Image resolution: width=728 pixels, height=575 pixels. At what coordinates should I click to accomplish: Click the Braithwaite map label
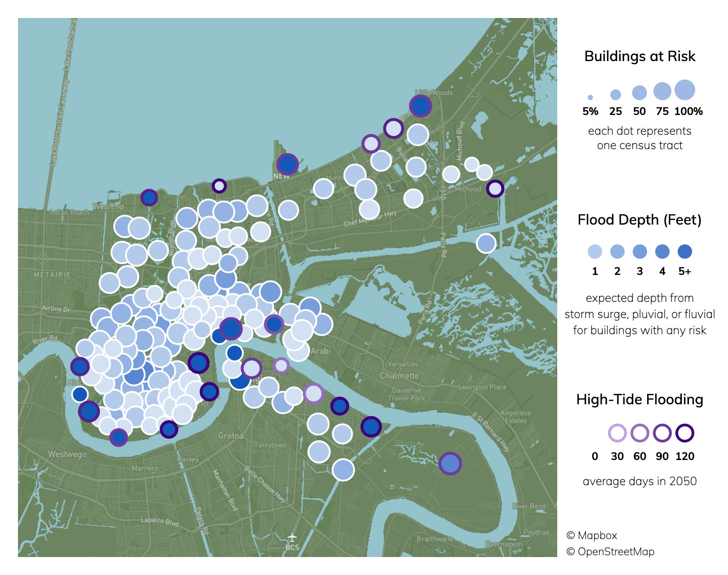[435, 539]
